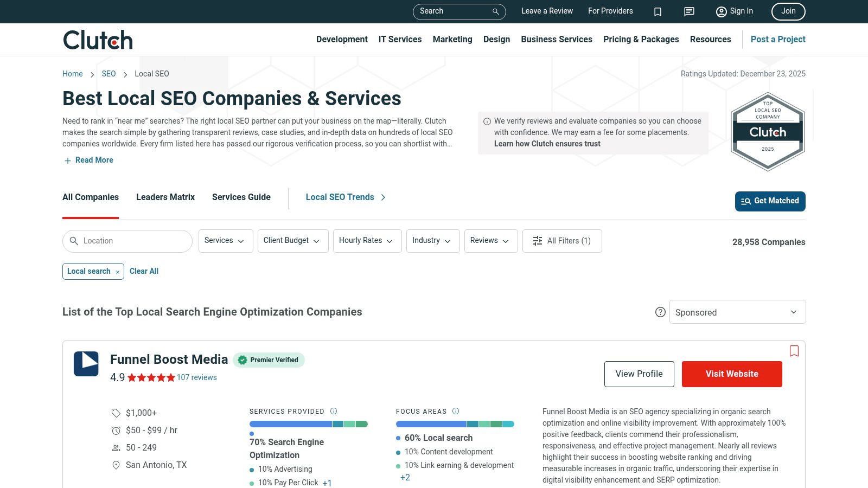
Task: Open the bookmarks icon in the header
Action: [658, 11]
